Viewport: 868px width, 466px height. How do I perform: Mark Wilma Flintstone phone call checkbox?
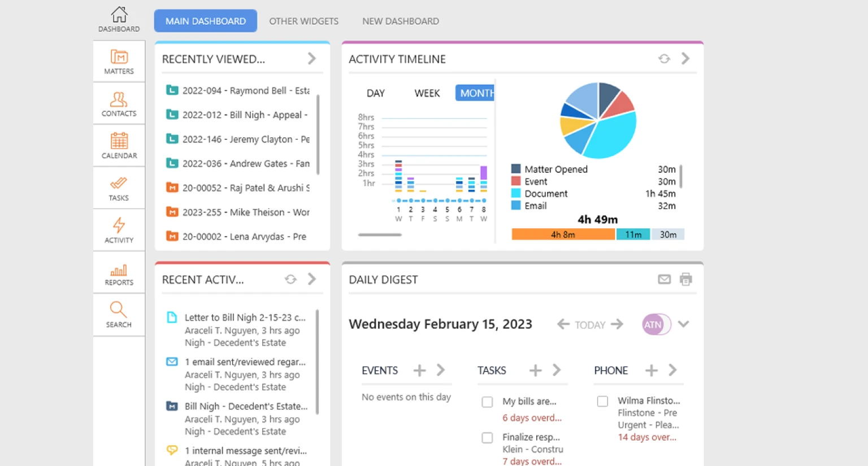602,402
